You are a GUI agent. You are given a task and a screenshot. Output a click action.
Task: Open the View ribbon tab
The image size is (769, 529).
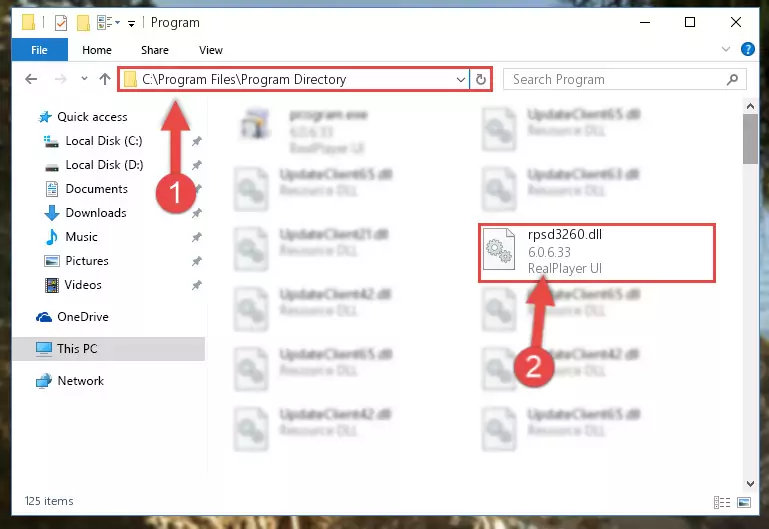pyautogui.click(x=211, y=50)
